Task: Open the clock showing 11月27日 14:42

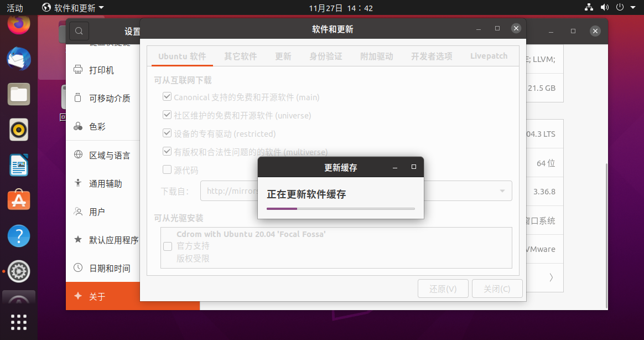Action: coord(341,8)
